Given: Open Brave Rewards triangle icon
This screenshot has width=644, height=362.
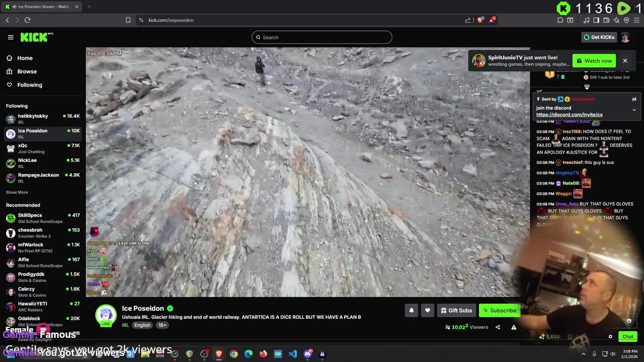Looking at the screenshot, I should pos(492,20).
